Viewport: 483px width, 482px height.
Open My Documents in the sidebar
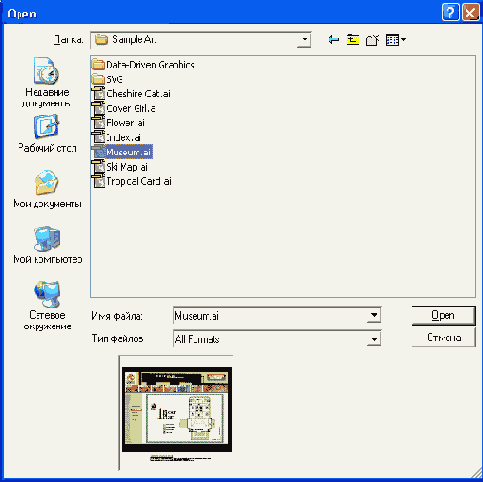(47, 189)
